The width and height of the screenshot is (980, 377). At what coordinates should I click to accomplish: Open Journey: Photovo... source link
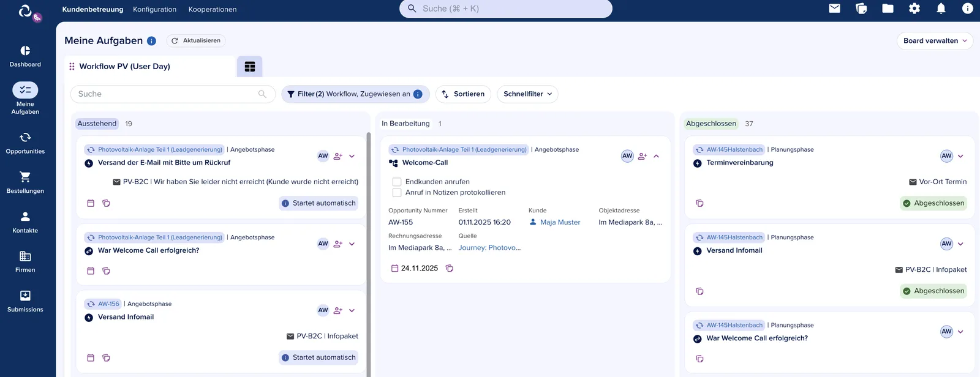[x=489, y=248]
